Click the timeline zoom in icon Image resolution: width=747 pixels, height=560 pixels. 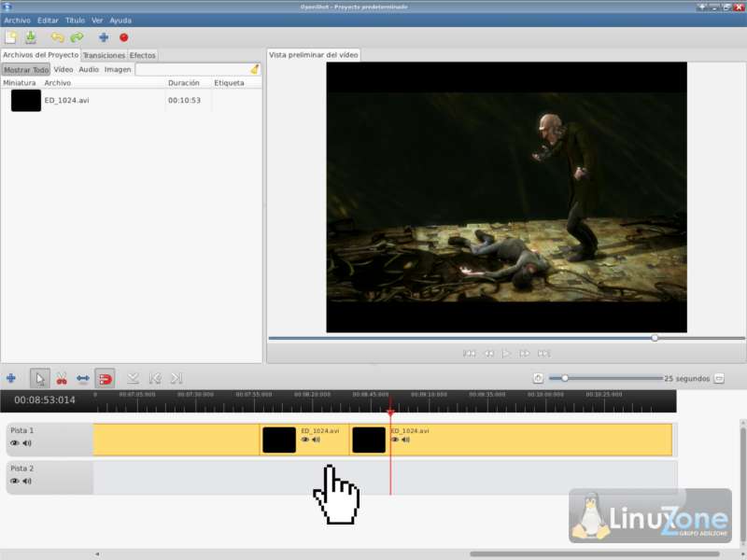(719, 379)
